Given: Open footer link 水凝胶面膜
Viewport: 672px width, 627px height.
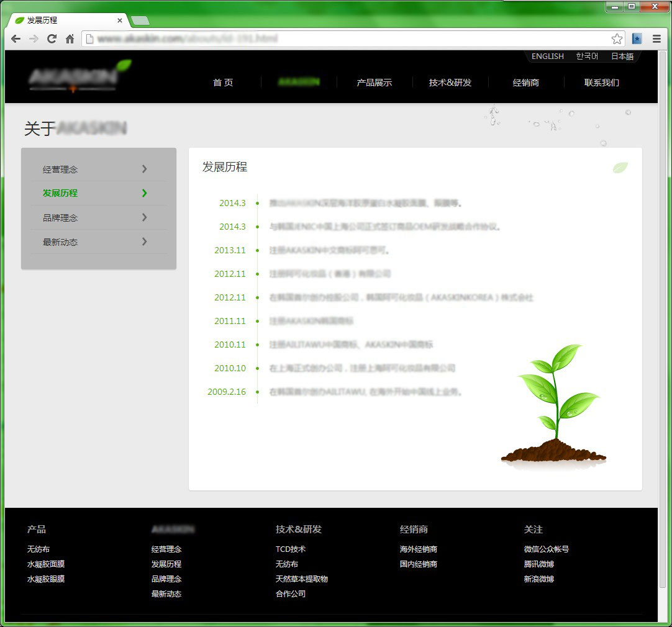Looking at the screenshot, I should click(x=46, y=564).
